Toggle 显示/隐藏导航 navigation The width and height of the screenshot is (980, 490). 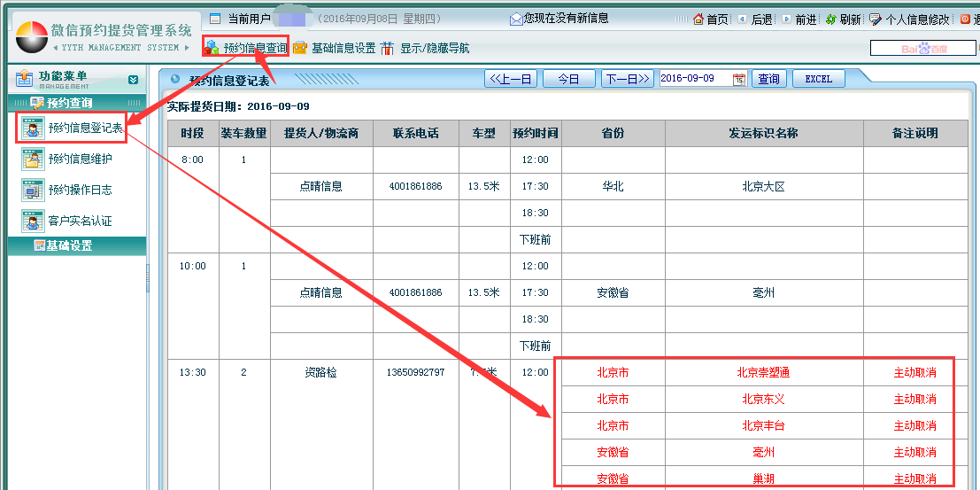coord(426,48)
